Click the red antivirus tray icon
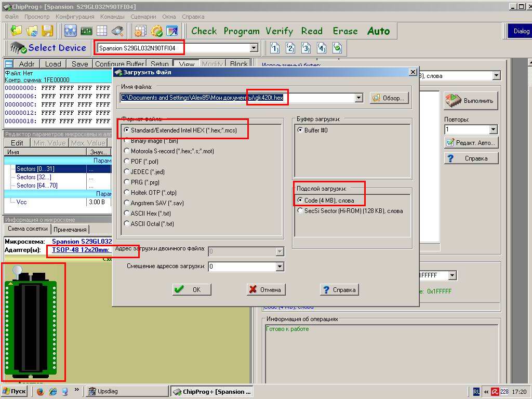Viewport: 532px width, 399px height. pos(495,392)
